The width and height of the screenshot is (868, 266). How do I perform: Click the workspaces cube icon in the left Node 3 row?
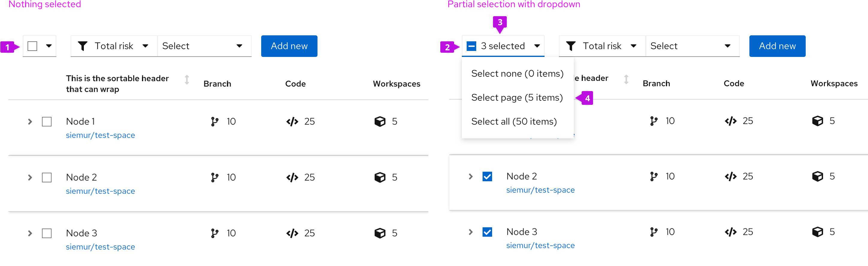pyautogui.click(x=380, y=233)
